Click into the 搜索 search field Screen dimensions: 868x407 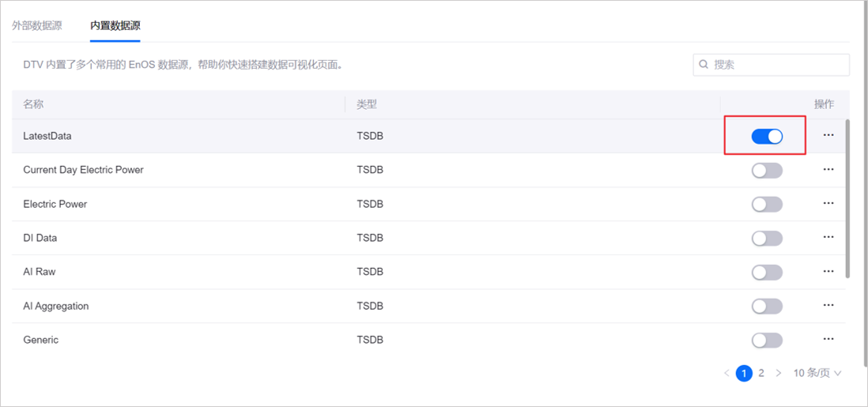pos(777,65)
